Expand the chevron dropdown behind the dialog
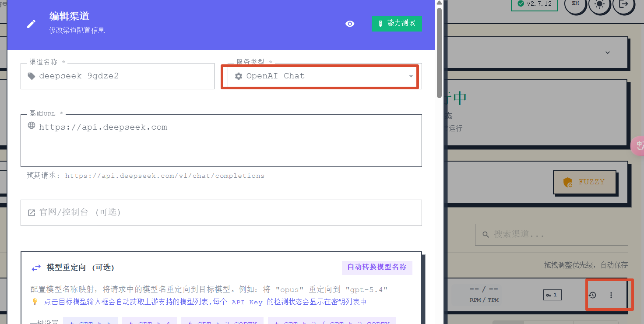The height and width of the screenshot is (324, 644). click(x=608, y=53)
